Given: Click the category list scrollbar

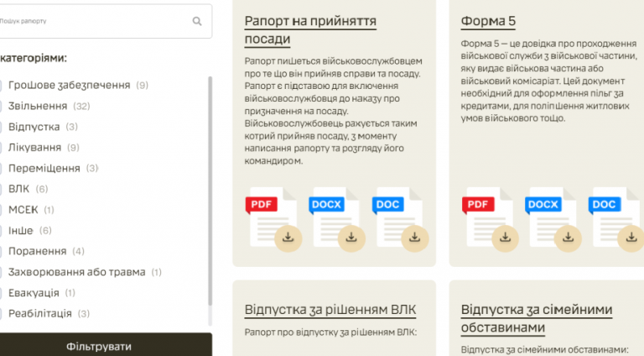Looking at the screenshot, I should 210,191.
